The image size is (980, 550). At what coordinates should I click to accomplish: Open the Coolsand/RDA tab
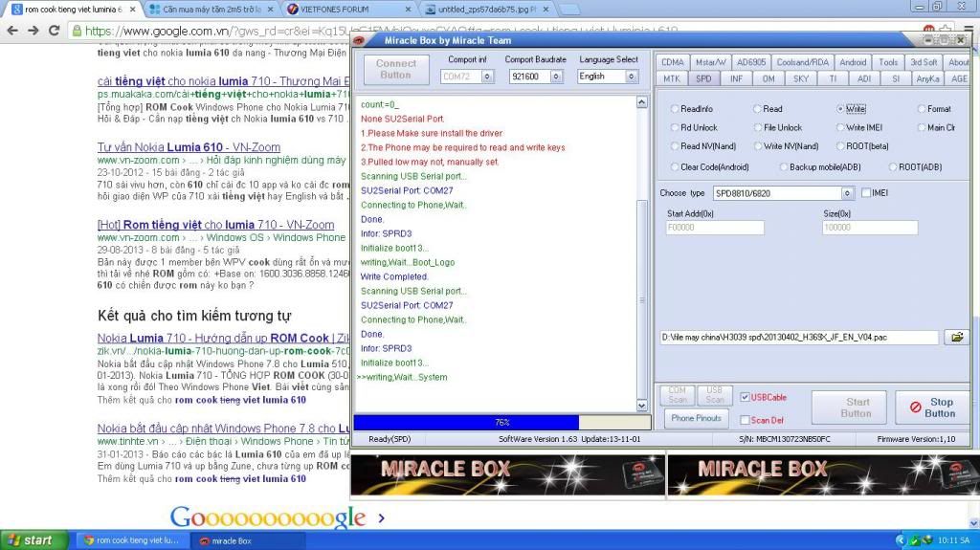803,62
